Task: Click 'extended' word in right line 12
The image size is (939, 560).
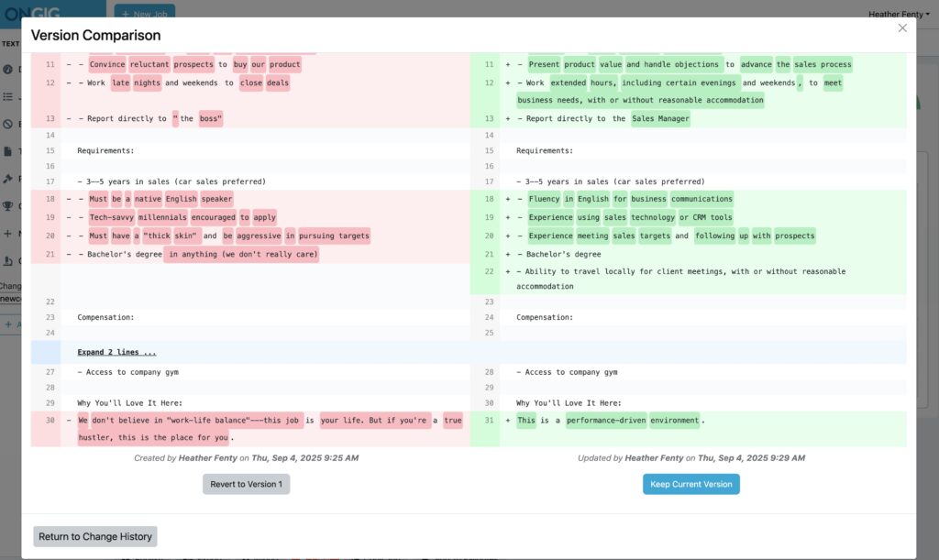Action: tap(569, 83)
